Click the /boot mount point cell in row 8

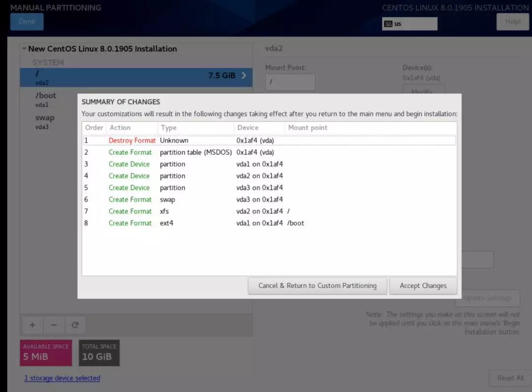pos(296,223)
